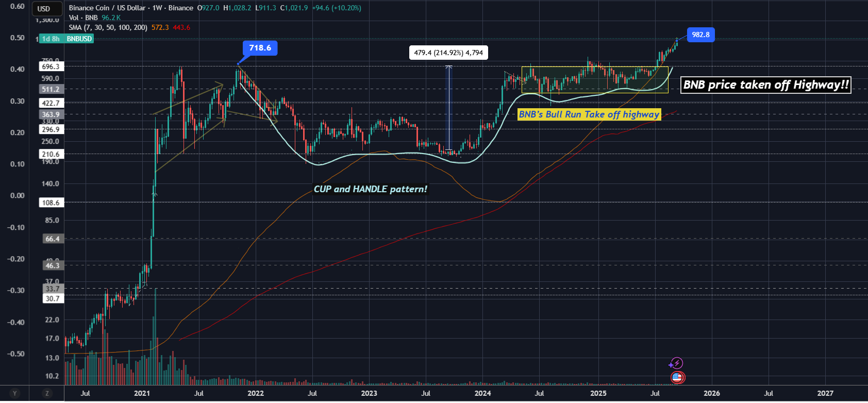
Task: Select the 718.6 price callout
Action: point(260,48)
